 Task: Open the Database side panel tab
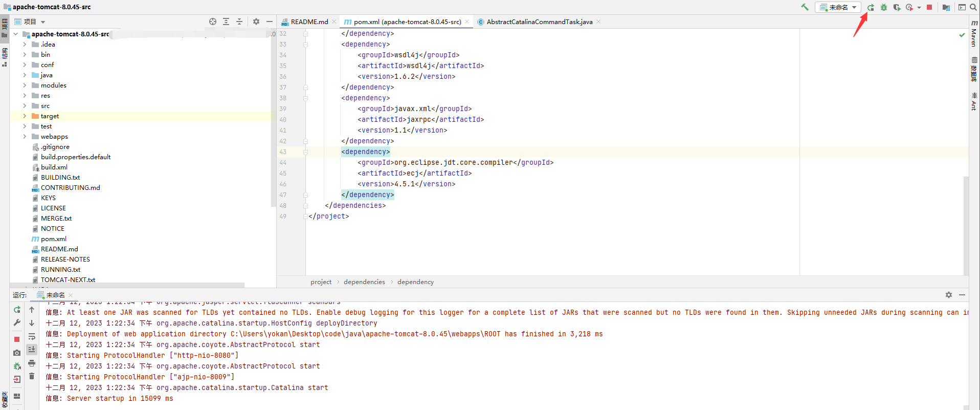pyautogui.click(x=974, y=70)
